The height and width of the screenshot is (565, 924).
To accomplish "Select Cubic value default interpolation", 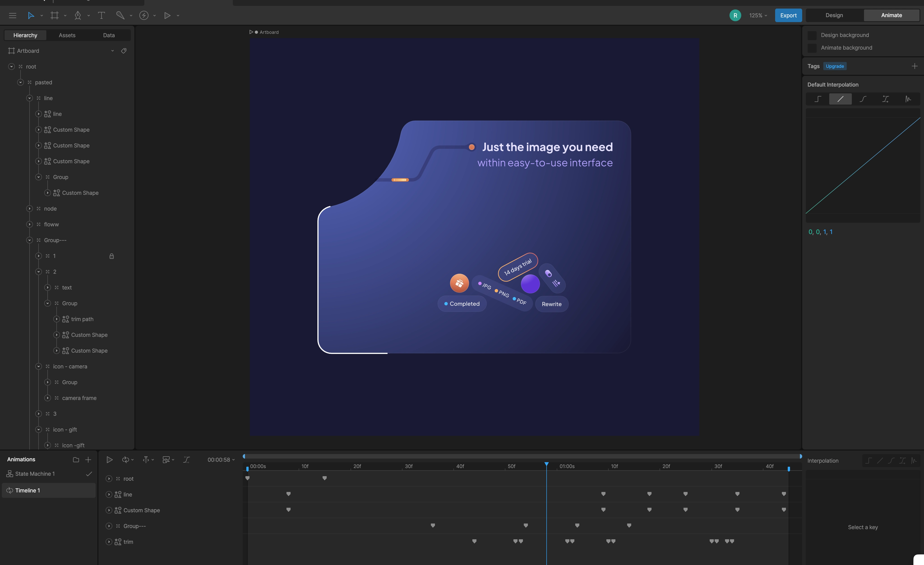I will (885, 99).
